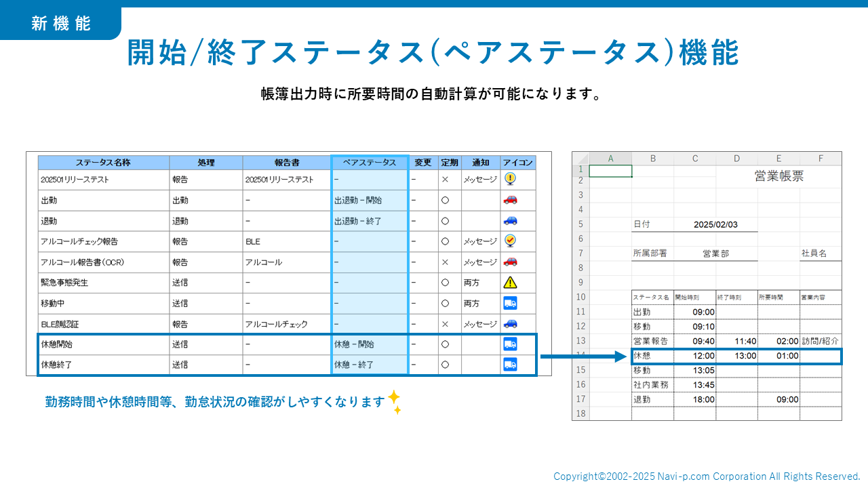
Task: Click the BLE report cell
Action: tap(287, 241)
